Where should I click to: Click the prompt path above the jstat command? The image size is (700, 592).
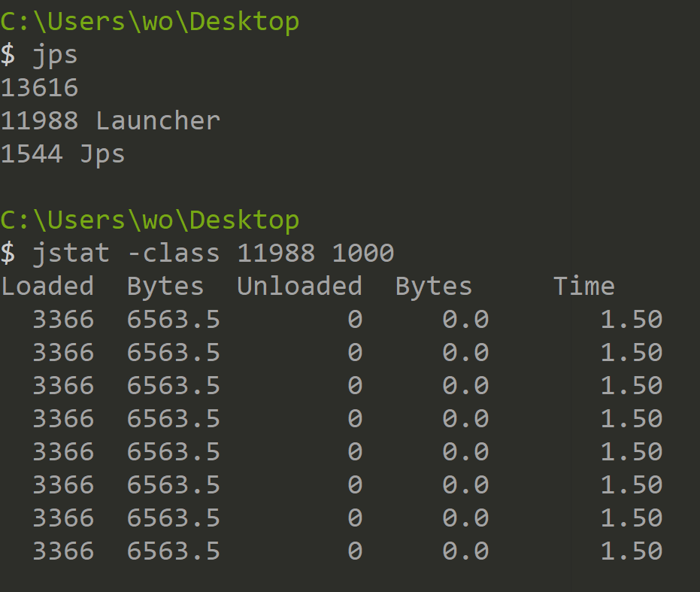150,220
